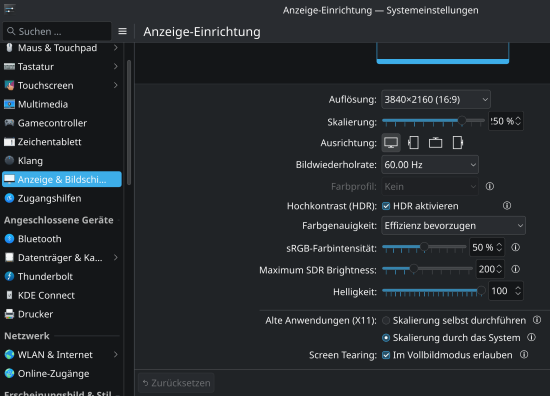Expand WLAN & Internet chevron
550x396 pixels.
116,355
